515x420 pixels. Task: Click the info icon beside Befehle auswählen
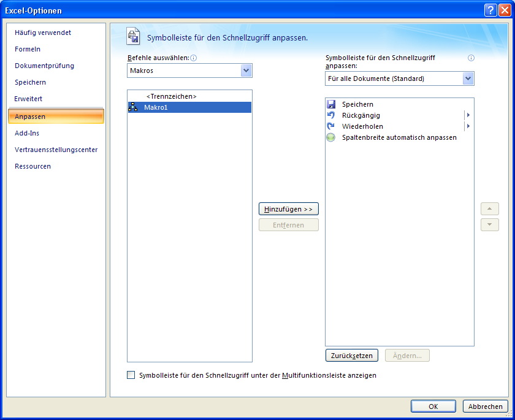pyautogui.click(x=194, y=58)
